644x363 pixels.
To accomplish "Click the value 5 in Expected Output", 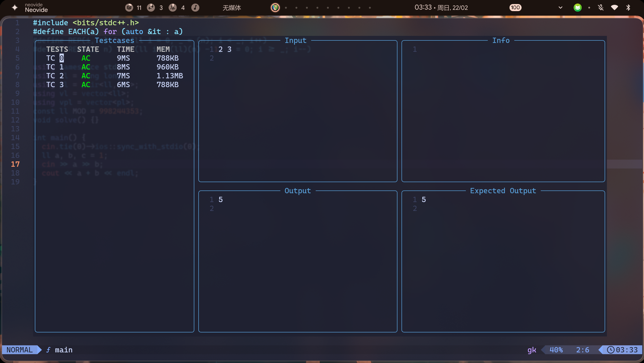I will 424,200.
